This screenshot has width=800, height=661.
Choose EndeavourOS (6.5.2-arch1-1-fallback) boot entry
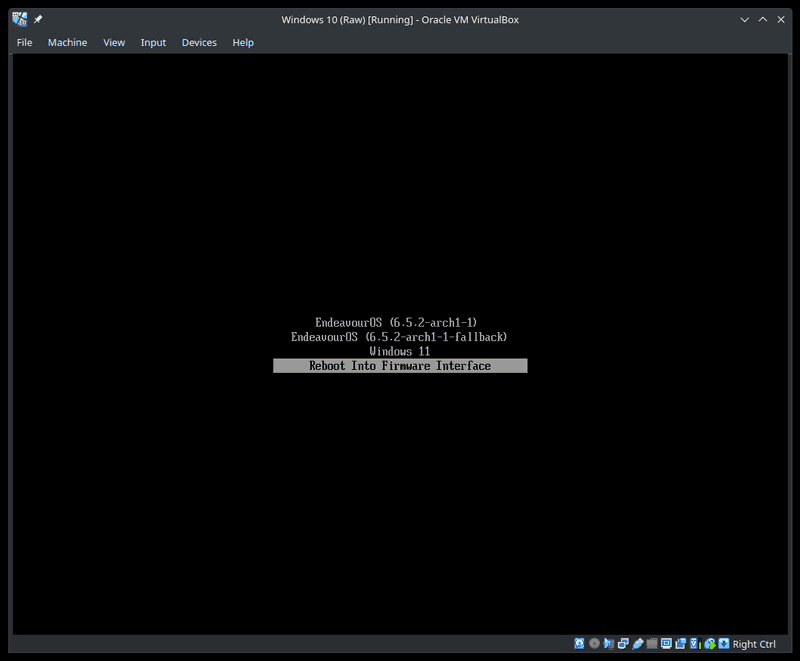[x=399, y=337]
